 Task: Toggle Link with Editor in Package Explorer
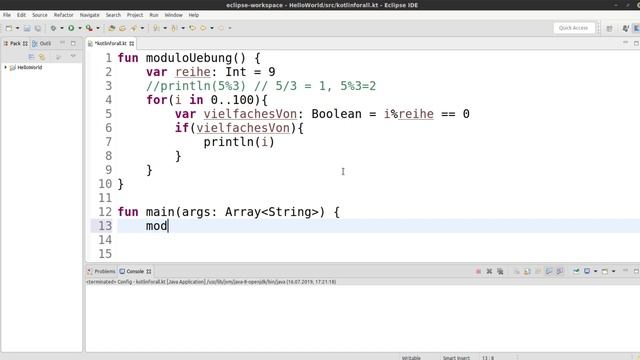click(42, 57)
